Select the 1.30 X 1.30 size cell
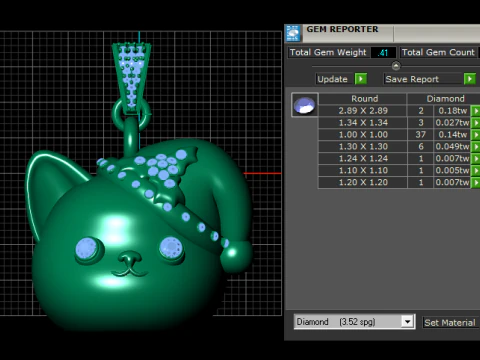 tap(363, 147)
